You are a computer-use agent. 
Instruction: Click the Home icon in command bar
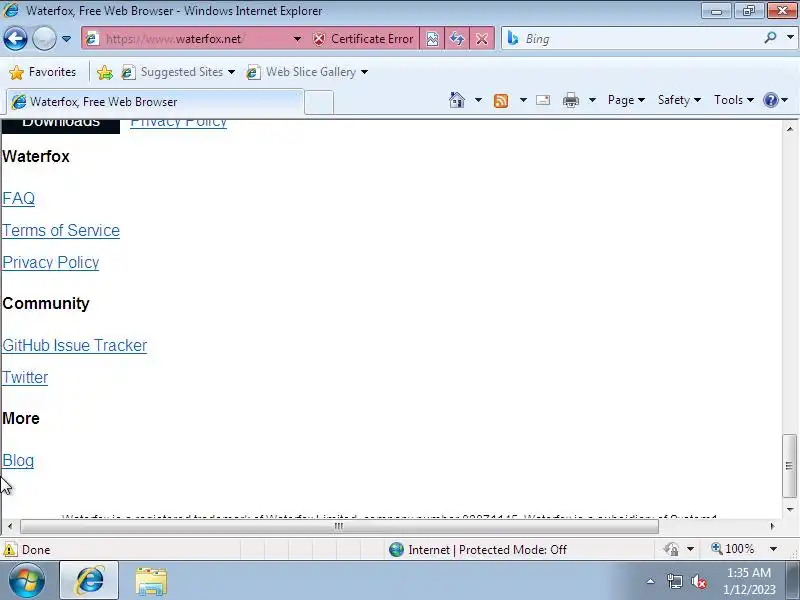457,100
